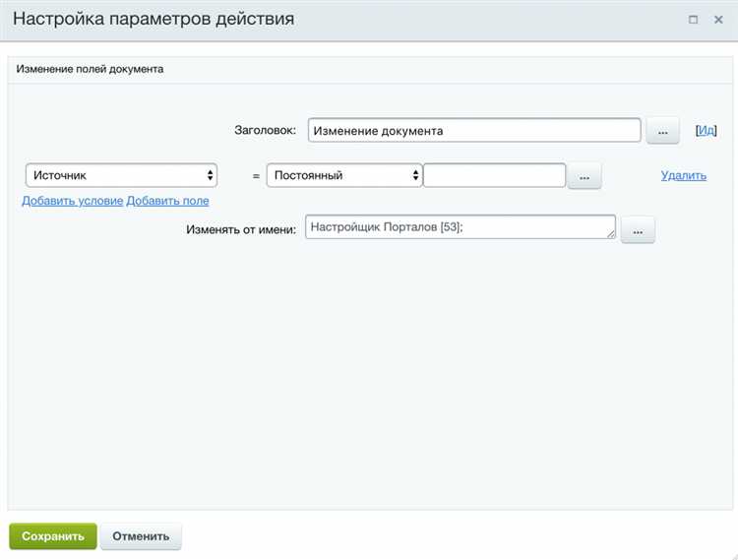The height and width of the screenshot is (560, 738).
Task: Open the Источник field dropdown
Action: point(121,175)
